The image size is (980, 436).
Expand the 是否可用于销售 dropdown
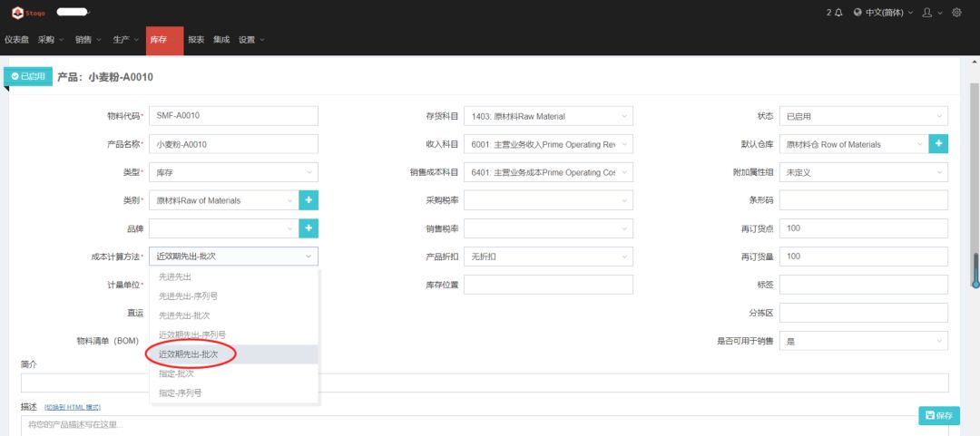[863, 341]
